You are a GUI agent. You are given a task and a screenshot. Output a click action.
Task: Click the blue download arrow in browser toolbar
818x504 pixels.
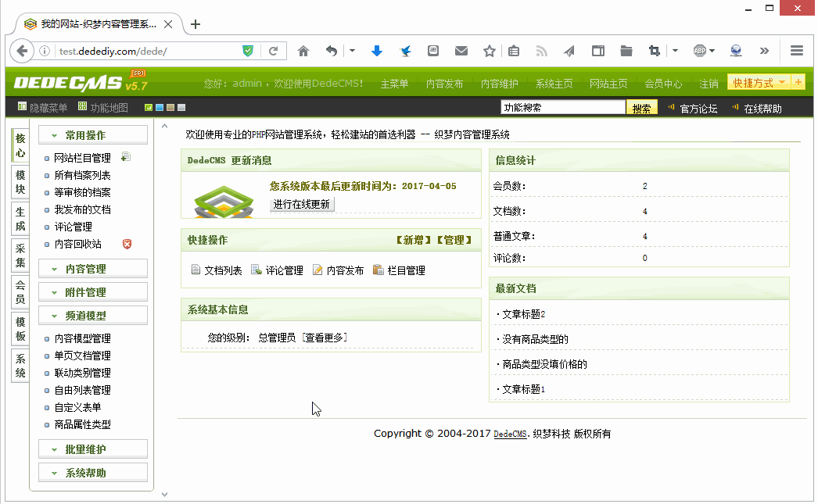pos(377,50)
